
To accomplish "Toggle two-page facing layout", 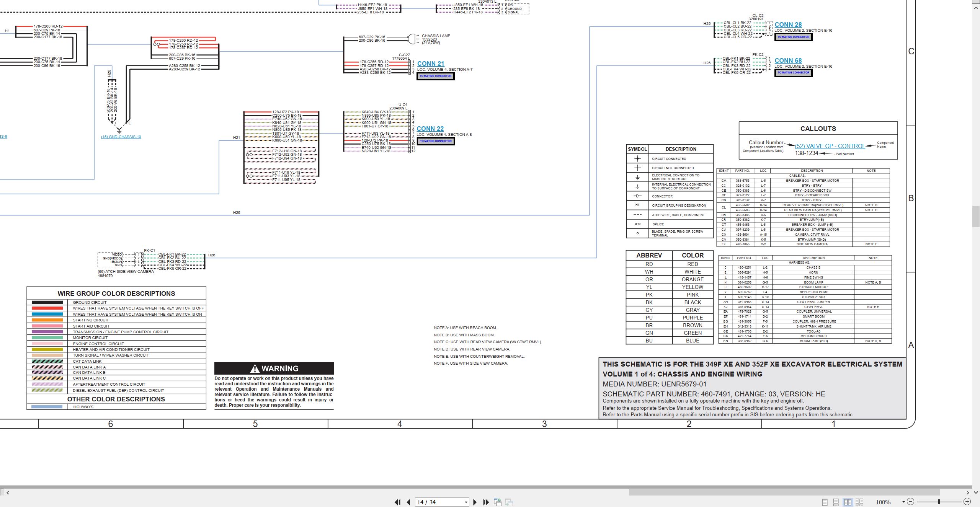I will tap(848, 502).
